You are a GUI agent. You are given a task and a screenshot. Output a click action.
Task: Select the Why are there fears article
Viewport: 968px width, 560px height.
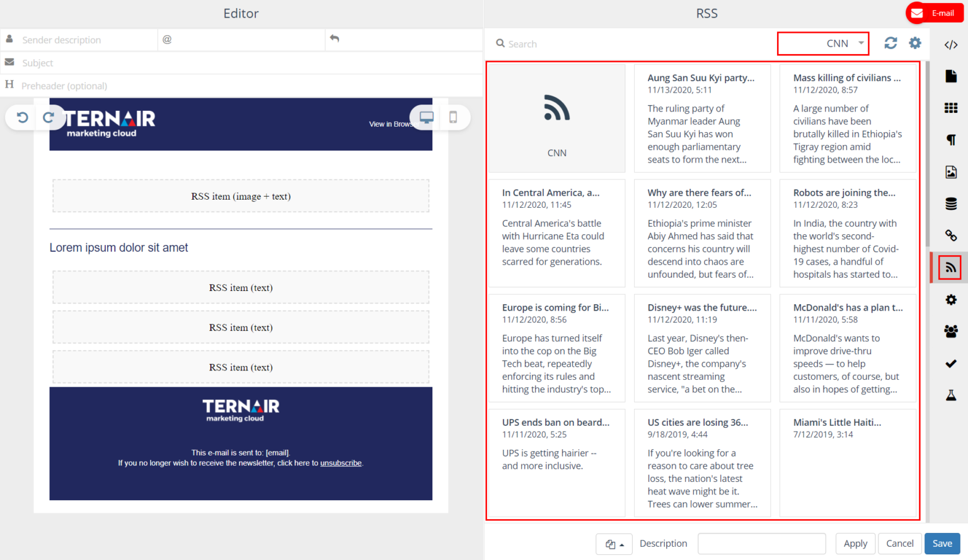[x=702, y=233]
